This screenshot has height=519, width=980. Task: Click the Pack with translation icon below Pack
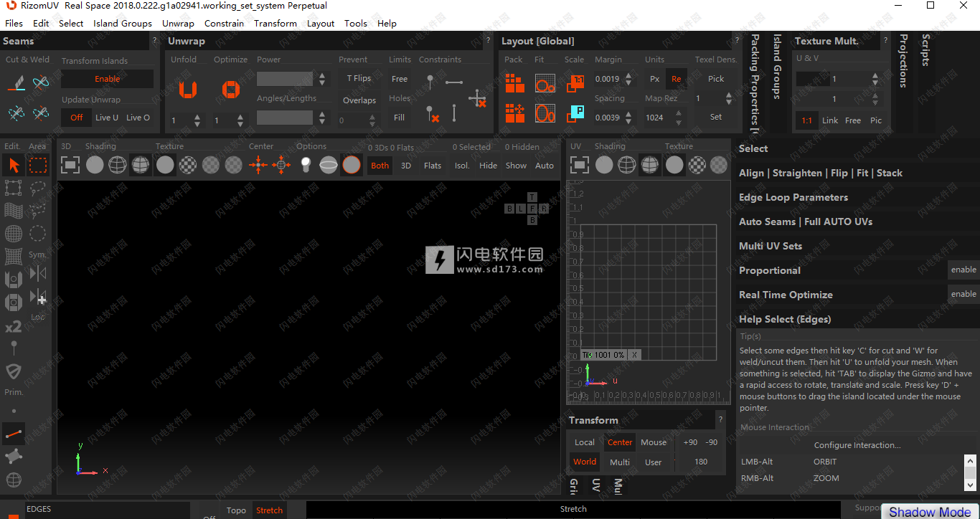coord(514,113)
